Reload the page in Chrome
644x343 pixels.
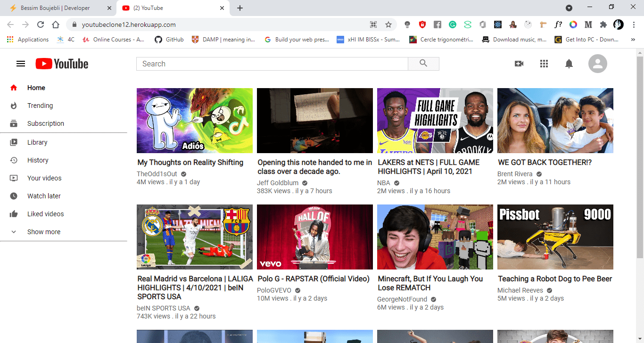pos(41,24)
